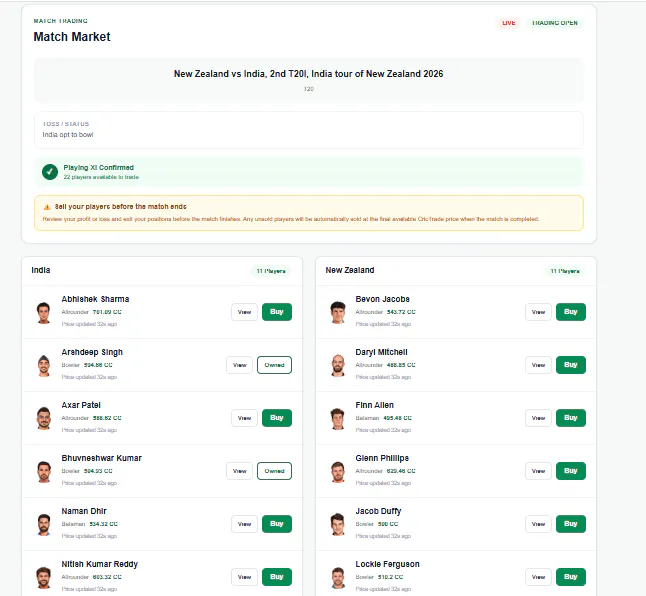Viewport: 646px width, 596px height.
Task: Click 'Sell your players before the match ends'
Action: point(120,207)
